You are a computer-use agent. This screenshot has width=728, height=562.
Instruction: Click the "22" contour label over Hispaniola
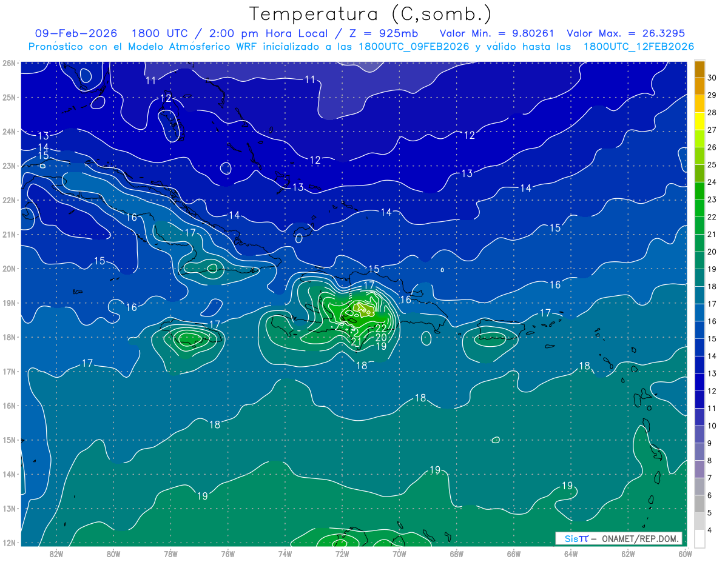pos(381,328)
